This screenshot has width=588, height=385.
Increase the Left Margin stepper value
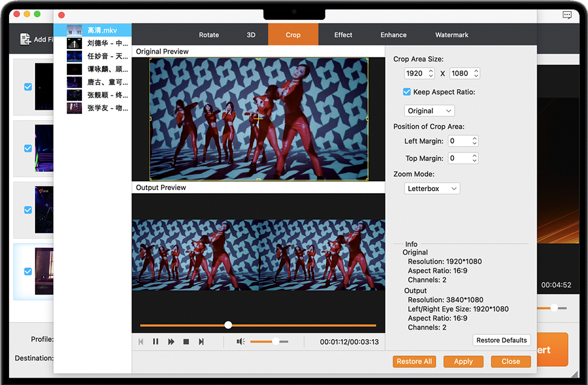475,138
